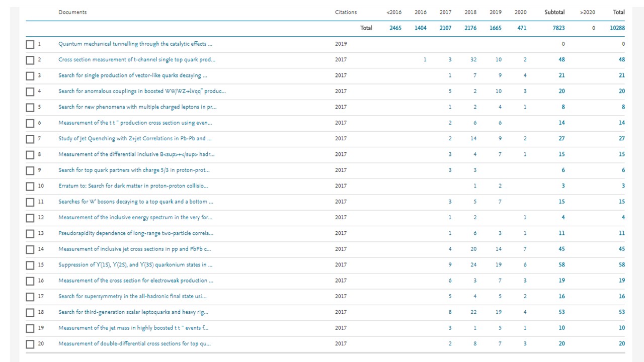Screen dimensions: 644x362
Task: Open 'Search for third-generation scalar leptoquarks' document
Action: tap(133, 312)
